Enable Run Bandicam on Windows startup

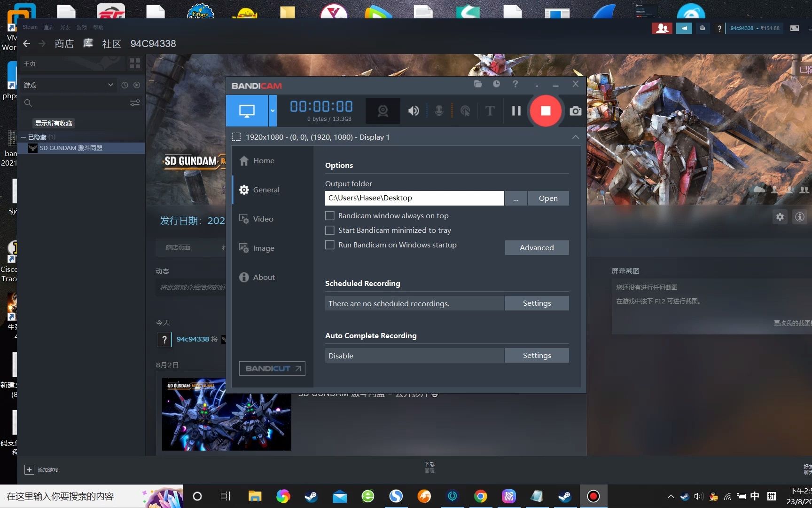tap(330, 245)
